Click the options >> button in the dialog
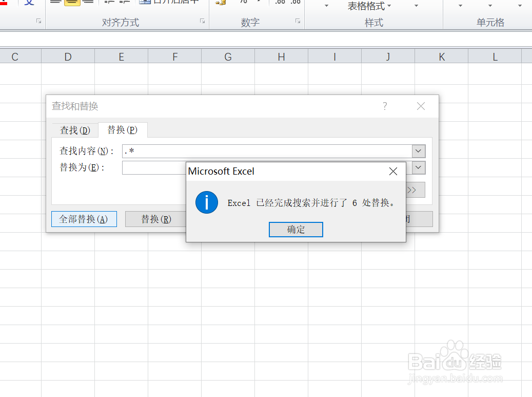This screenshot has height=397, width=532. coord(415,190)
